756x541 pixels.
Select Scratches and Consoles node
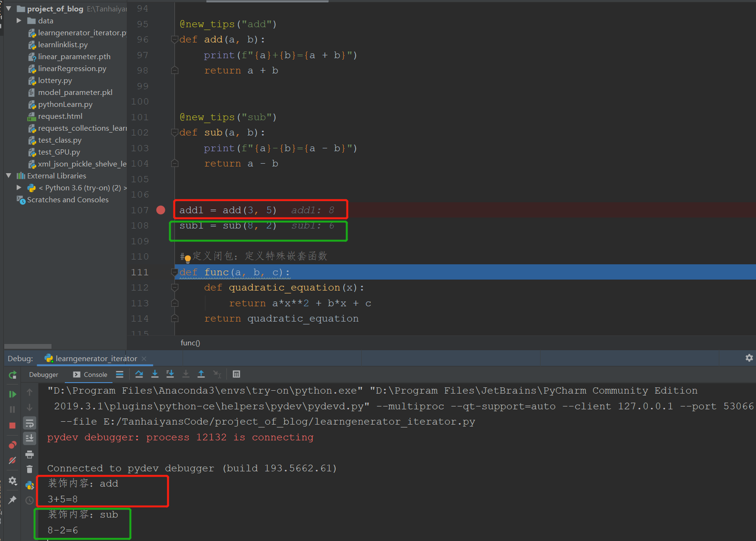click(62, 199)
